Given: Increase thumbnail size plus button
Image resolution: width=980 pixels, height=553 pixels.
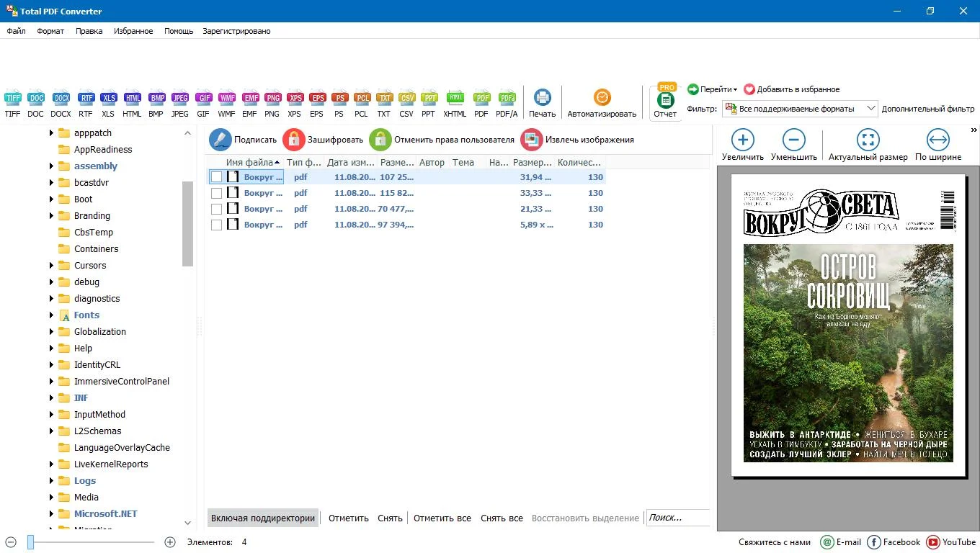Looking at the screenshot, I should click(x=170, y=542).
